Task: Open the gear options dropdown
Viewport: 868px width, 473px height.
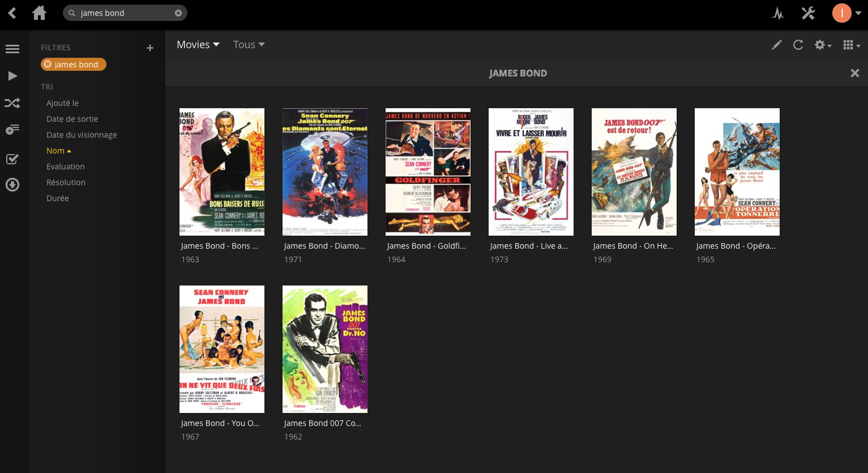Action: [823, 45]
